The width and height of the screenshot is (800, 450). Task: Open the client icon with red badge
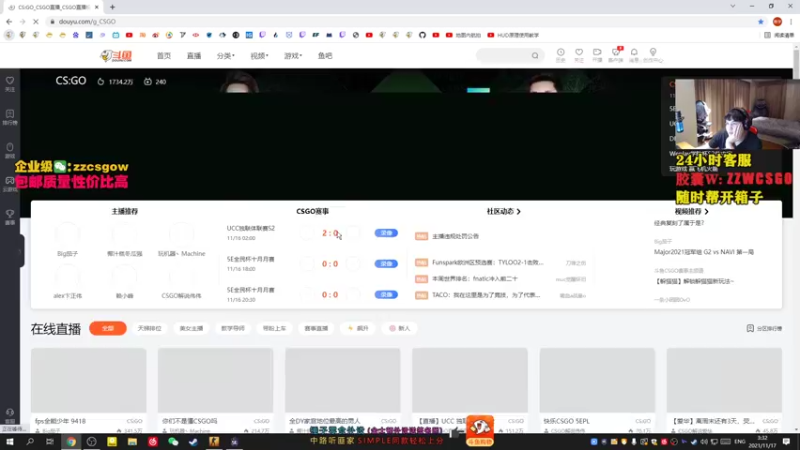pos(616,55)
